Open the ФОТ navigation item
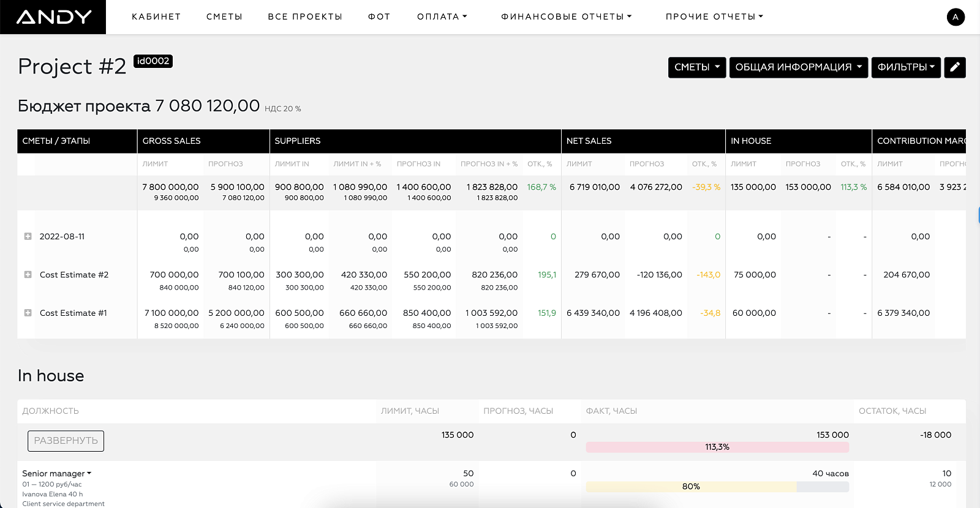 tap(379, 17)
